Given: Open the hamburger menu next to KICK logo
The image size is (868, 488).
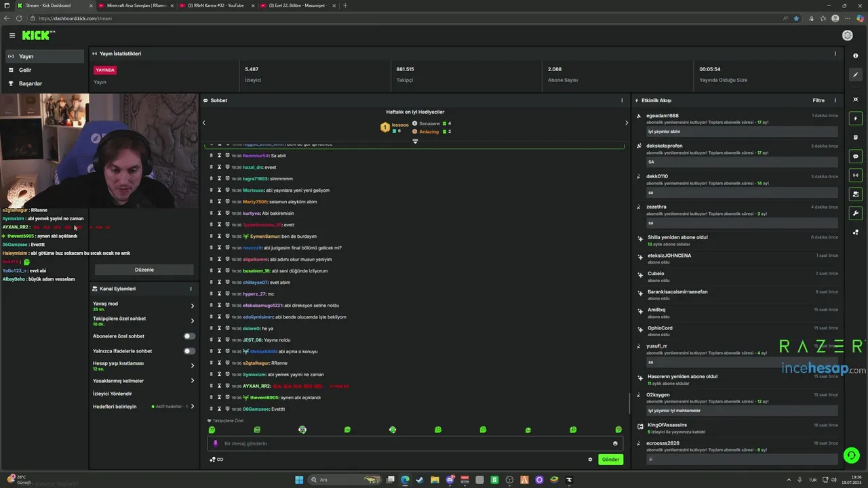Looking at the screenshot, I should coord(12,35).
